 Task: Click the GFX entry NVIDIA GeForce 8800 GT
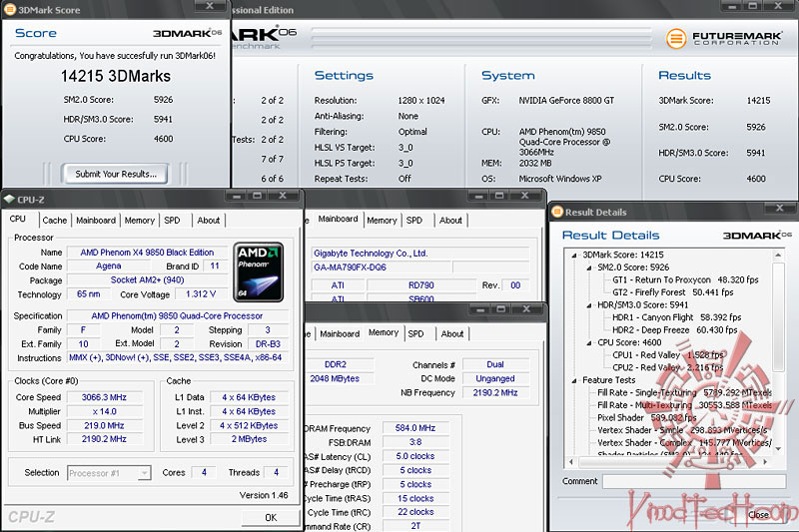(x=566, y=100)
